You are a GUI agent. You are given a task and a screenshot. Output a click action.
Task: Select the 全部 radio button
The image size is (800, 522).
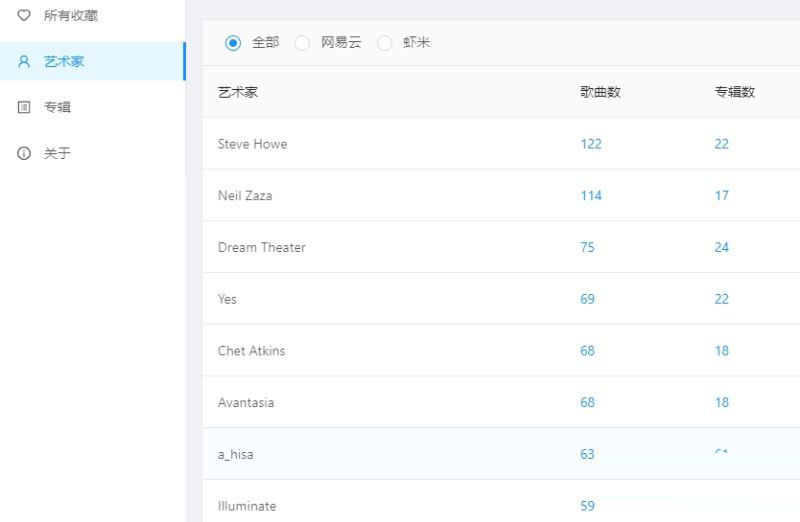coord(233,42)
